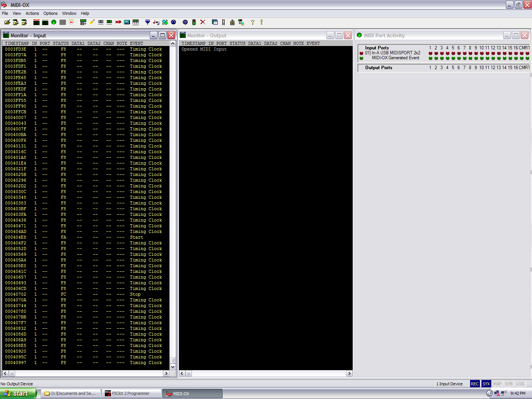The height and width of the screenshot is (399, 532).
Task: Open the Help menu
Action: tap(85, 13)
